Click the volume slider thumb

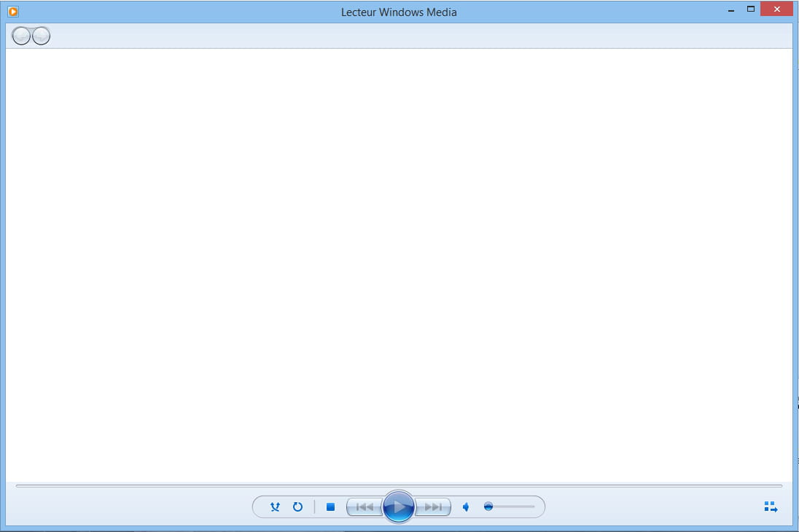(488, 506)
